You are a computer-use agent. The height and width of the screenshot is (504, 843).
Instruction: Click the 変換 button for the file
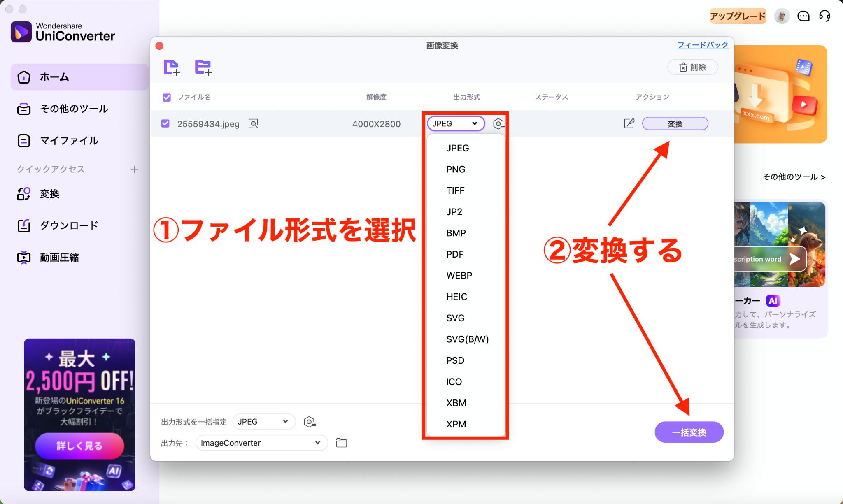coord(675,123)
